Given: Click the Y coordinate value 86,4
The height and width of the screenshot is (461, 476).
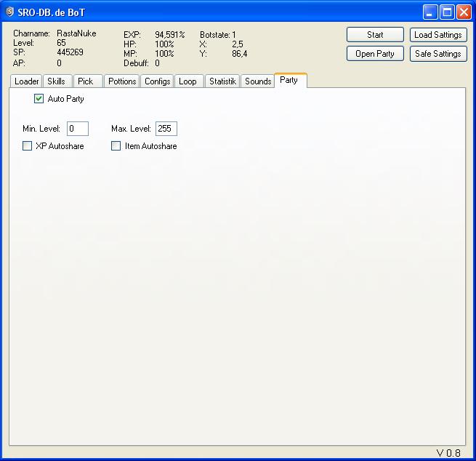Looking at the screenshot, I should pos(240,54).
